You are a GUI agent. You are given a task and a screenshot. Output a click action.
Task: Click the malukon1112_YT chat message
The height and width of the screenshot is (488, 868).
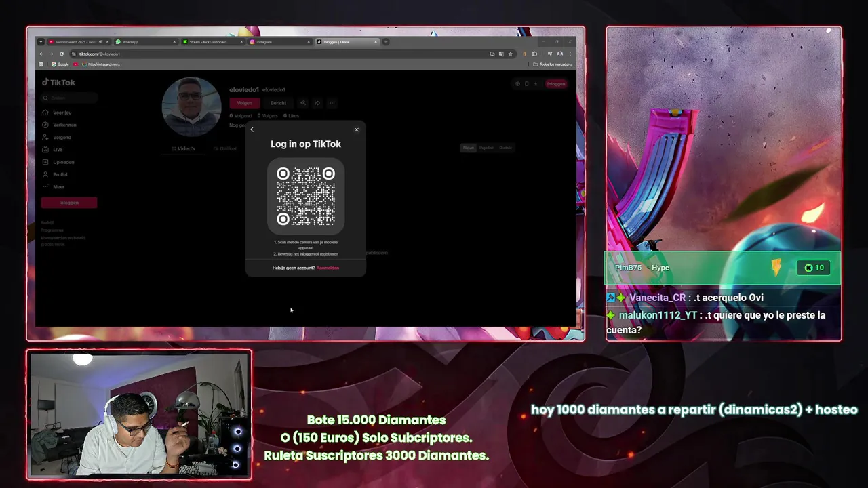(716, 323)
